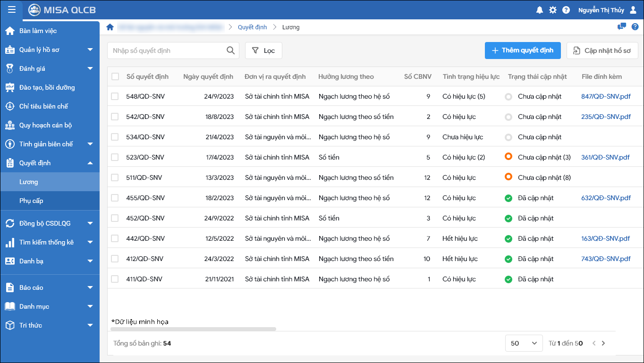Check the row 548/QD-SNV checkbox
644x363 pixels.
[x=115, y=96]
